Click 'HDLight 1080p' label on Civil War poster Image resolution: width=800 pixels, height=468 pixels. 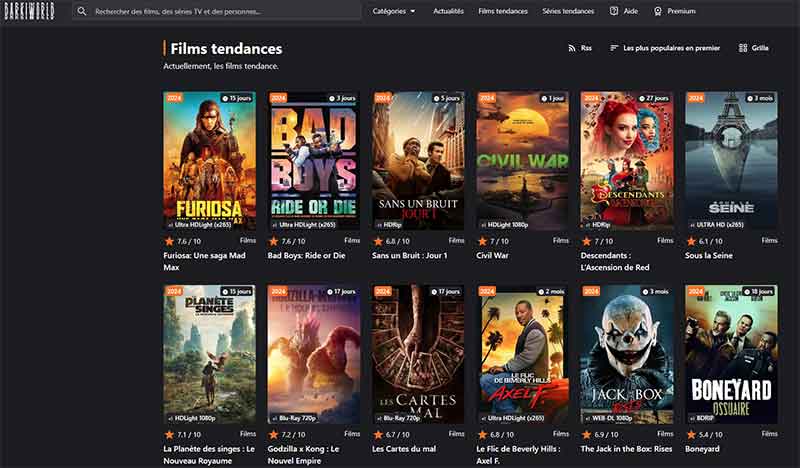(x=505, y=225)
